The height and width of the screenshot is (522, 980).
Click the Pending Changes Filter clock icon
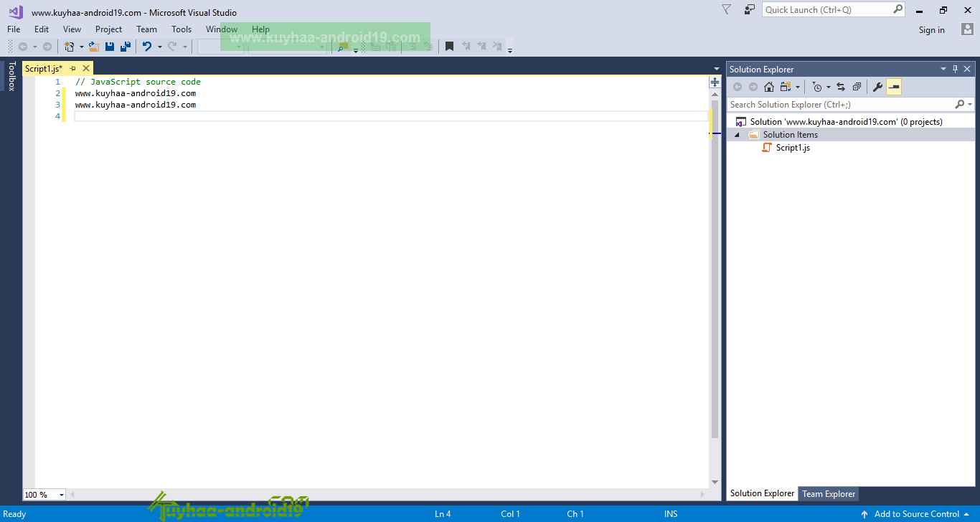coord(817,87)
